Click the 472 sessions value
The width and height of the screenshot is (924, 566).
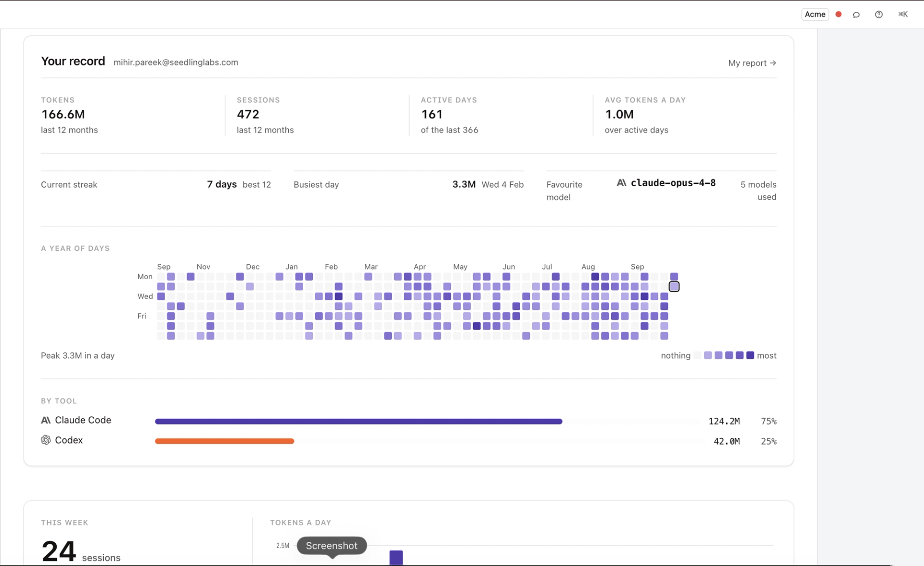[x=248, y=115]
